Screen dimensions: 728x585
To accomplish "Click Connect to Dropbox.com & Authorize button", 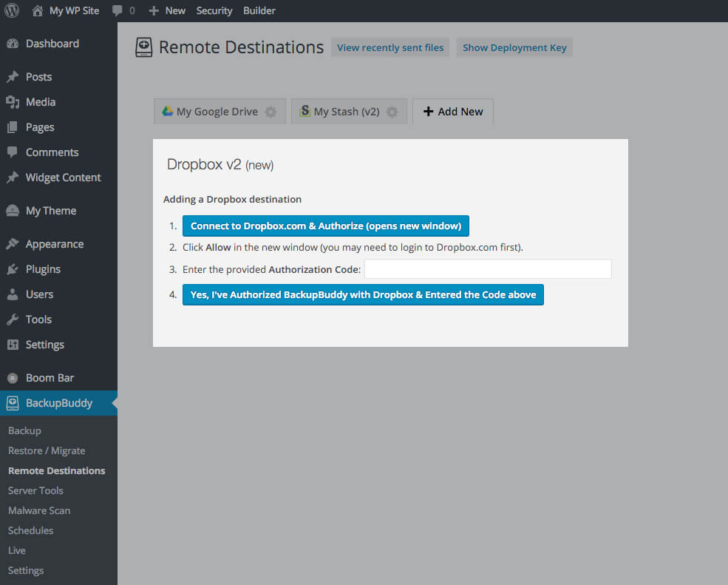I will click(326, 226).
